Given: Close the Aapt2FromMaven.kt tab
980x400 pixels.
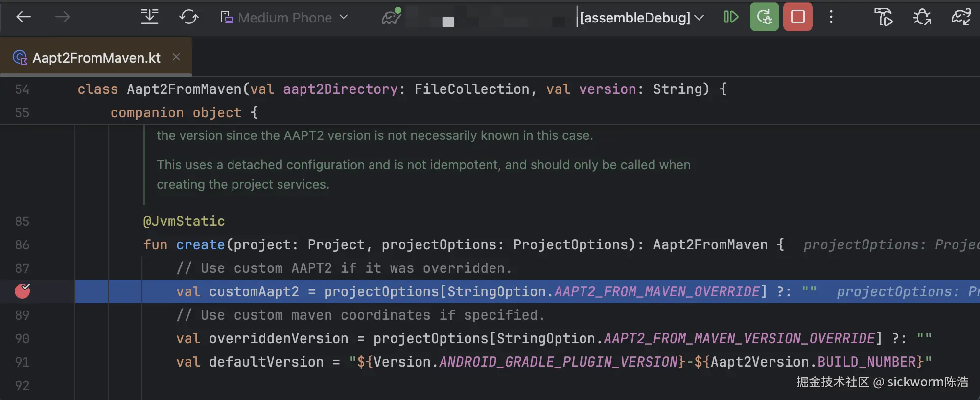Looking at the screenshot, I should coord(176,57).
